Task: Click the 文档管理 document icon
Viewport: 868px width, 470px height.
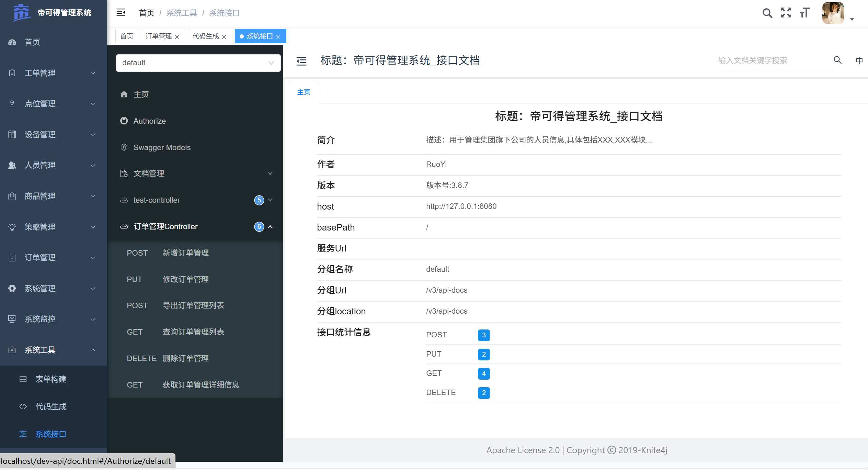Action: 124,174
